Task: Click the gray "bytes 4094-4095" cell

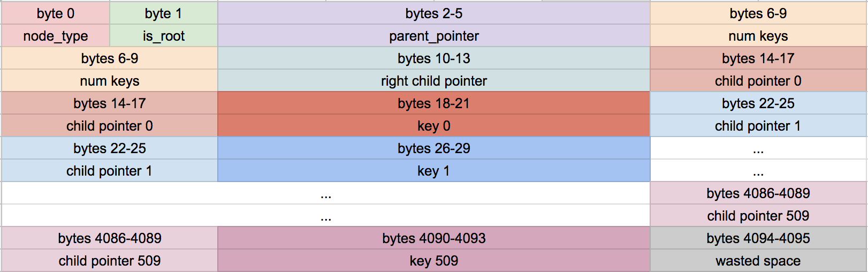Action: click(758, 238)
